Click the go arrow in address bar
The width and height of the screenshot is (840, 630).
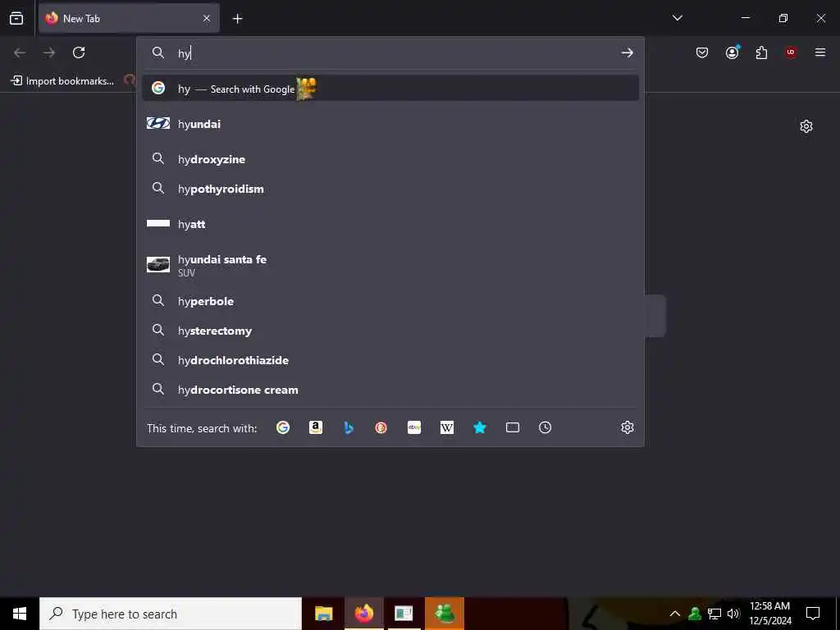(628, 52)
